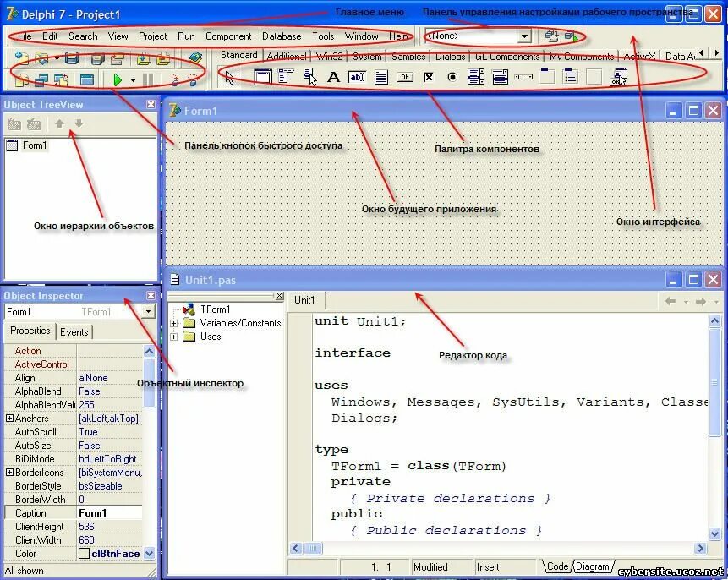
Task: Expand the BorderIcons property
Action: [x=9, y=473]
